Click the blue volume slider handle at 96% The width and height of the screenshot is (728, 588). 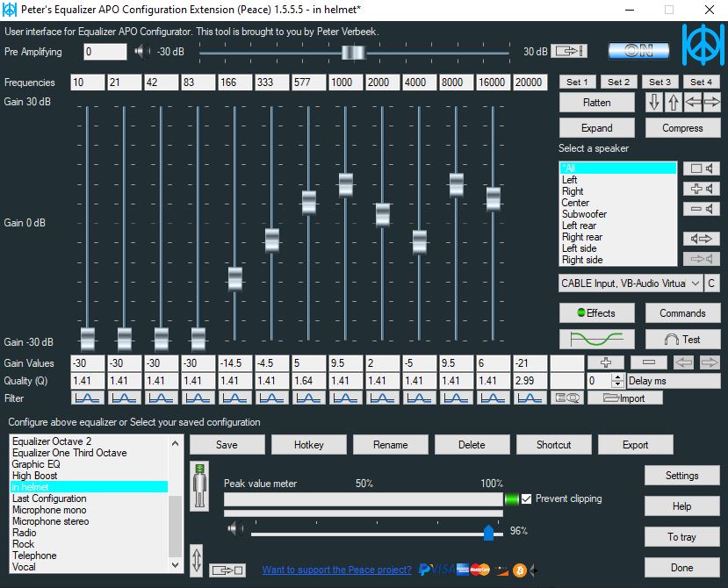(x=488, y=533)
